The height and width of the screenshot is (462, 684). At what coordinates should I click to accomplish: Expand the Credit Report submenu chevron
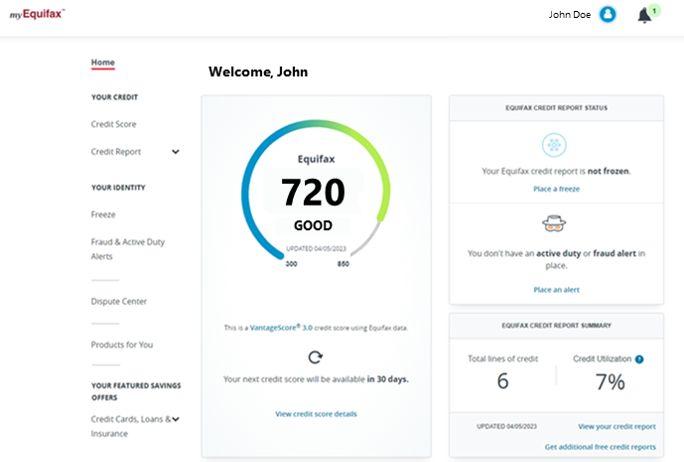[x=175, y=152]
